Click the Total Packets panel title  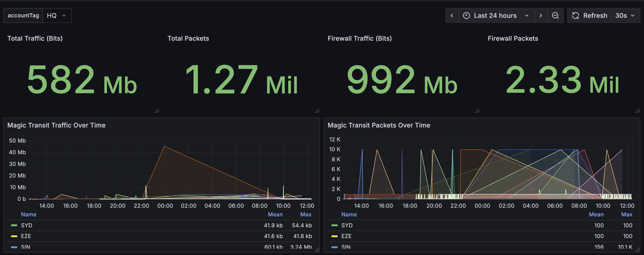188,38
